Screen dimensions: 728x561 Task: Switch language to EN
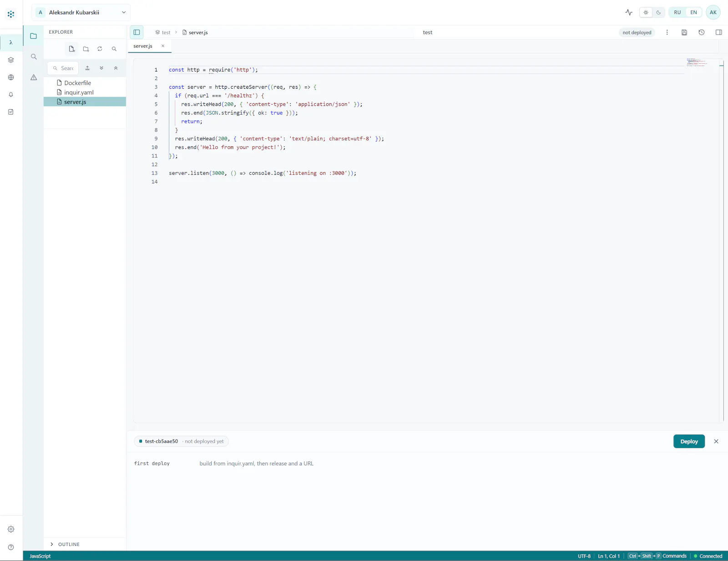coord(693,12)
